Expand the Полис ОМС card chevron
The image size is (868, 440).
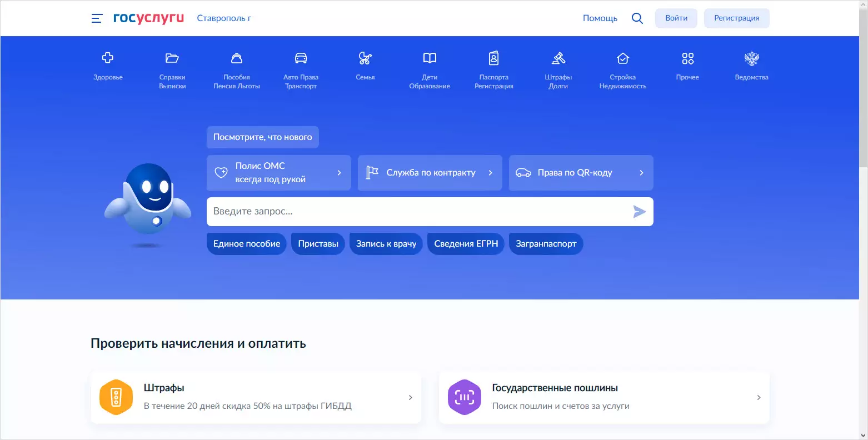(340, 173)
